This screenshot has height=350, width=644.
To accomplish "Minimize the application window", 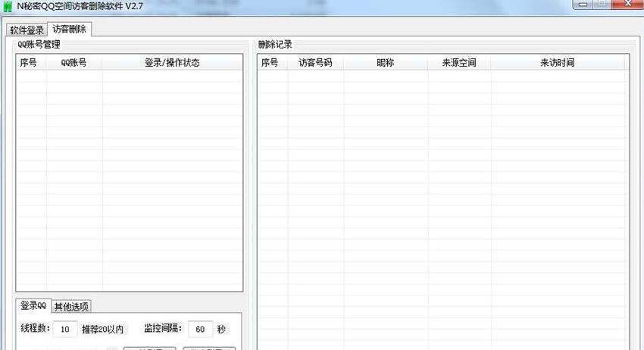I will [583, 4].
